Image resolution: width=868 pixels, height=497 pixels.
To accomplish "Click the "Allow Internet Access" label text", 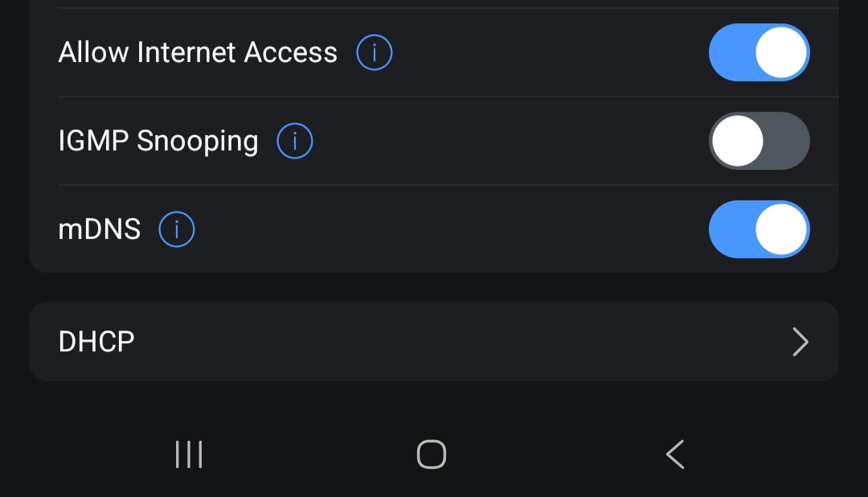I will tap(198, 53).
